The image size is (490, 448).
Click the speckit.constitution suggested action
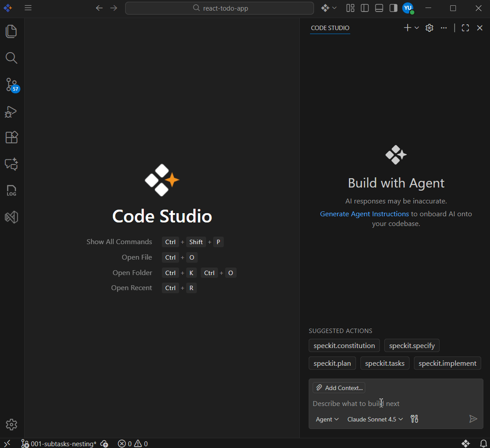tap(344, 346)
